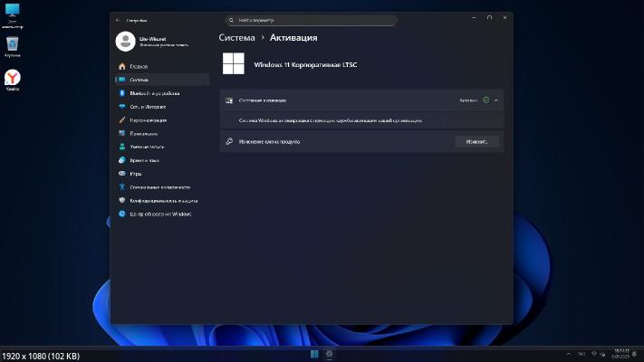This screenshot has width=644, height=362.
Task: Open the Games (Игры) section
Action: click(135, 174)
